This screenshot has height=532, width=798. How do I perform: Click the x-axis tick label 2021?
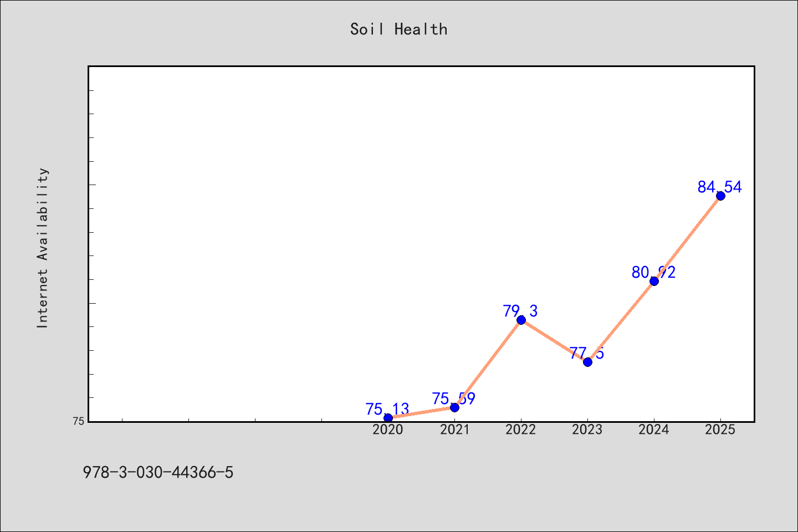click(454, 429)
